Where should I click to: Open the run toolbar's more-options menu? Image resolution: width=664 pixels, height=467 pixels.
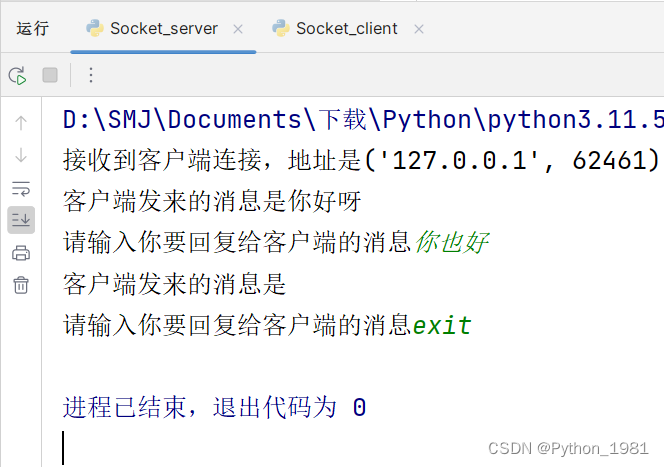(x=91, y=75)
